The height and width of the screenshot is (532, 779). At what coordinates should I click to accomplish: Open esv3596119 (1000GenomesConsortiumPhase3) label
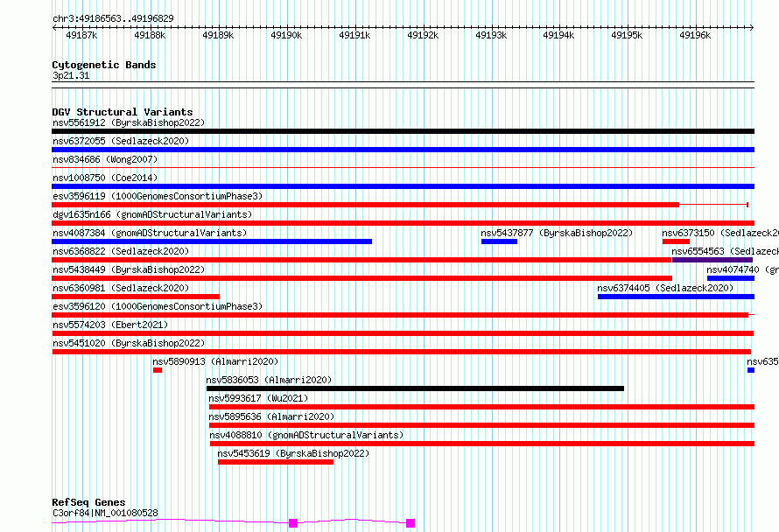(158, 196)
